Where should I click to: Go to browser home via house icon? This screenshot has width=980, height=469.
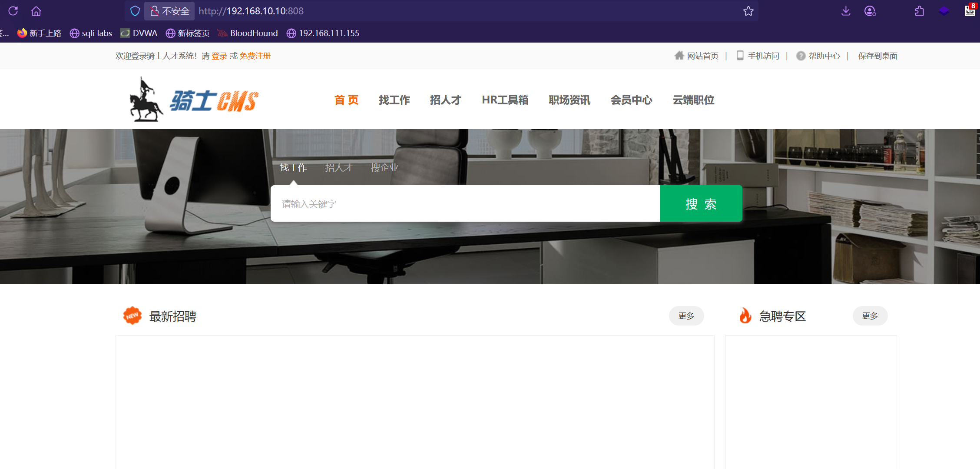point(36,11)
